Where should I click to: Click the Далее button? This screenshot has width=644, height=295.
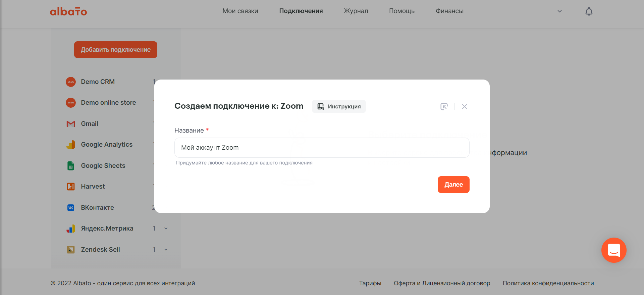(x=453, y=185)
